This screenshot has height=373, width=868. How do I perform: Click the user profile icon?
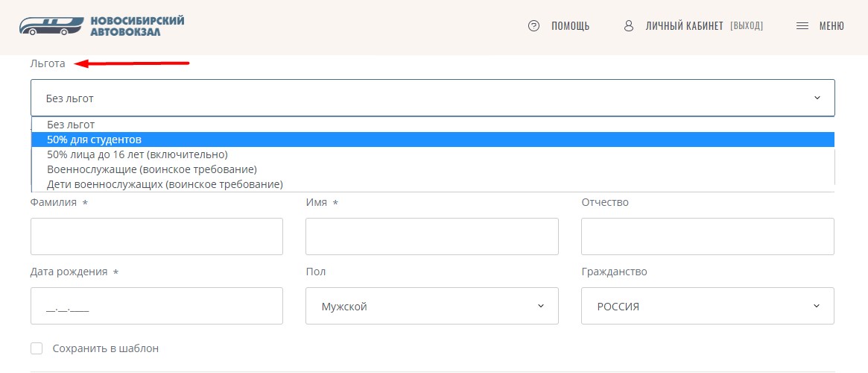pyautogui.click(x=628, y=26)
